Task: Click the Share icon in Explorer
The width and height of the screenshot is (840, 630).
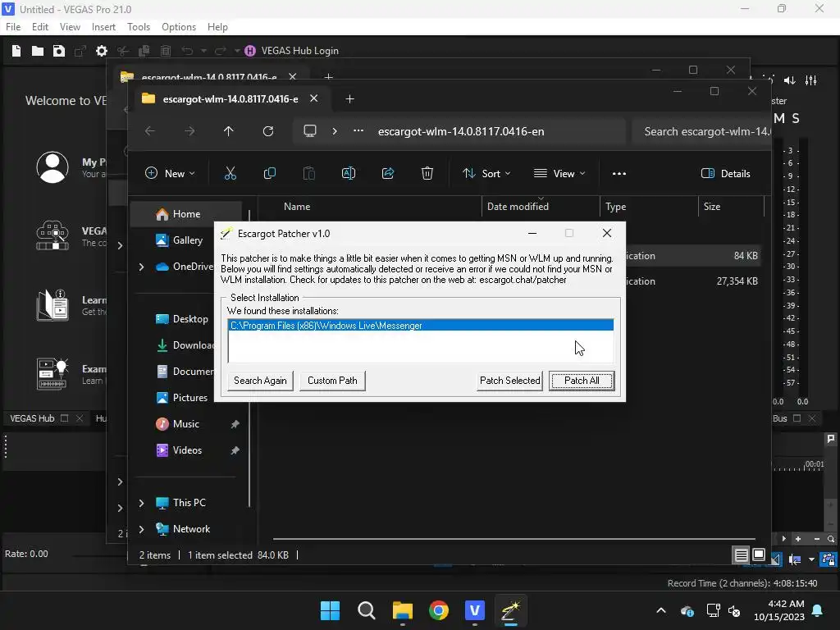Action: coord(388,174)
